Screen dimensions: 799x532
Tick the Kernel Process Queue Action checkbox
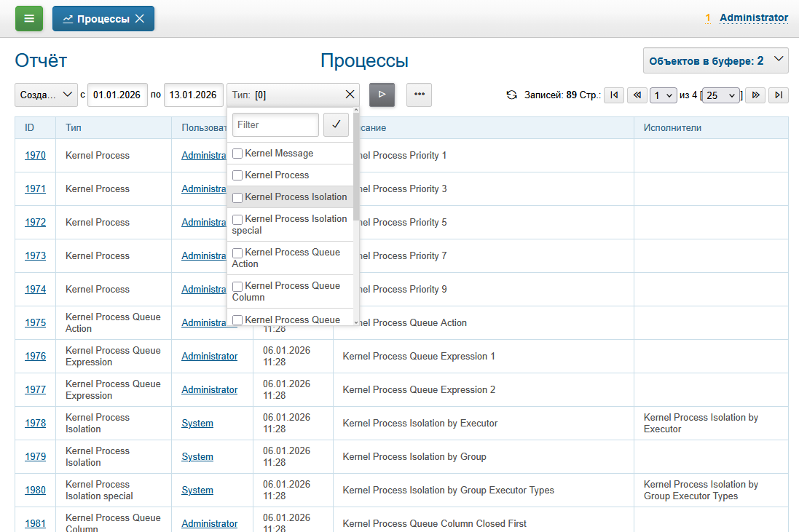tap(237, 253)
